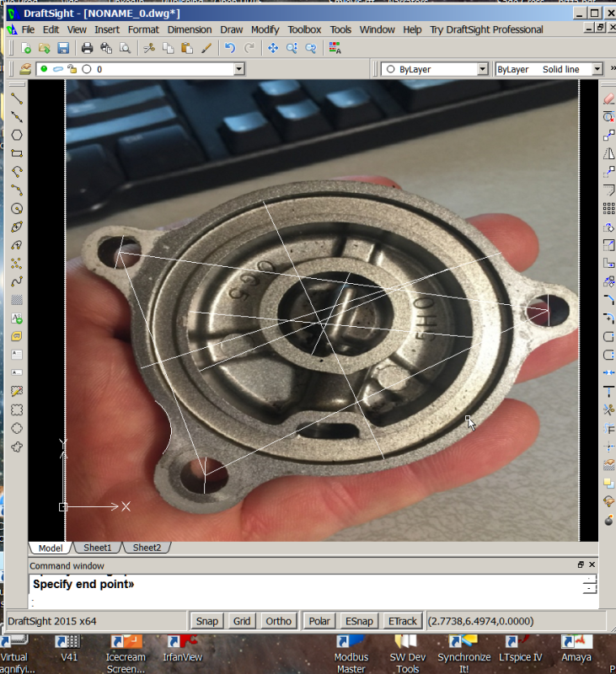Image resolution: width=616 pixels, height=674 pixels.
Task: Toggle ETrack in status bar
Action: point(402,621)
